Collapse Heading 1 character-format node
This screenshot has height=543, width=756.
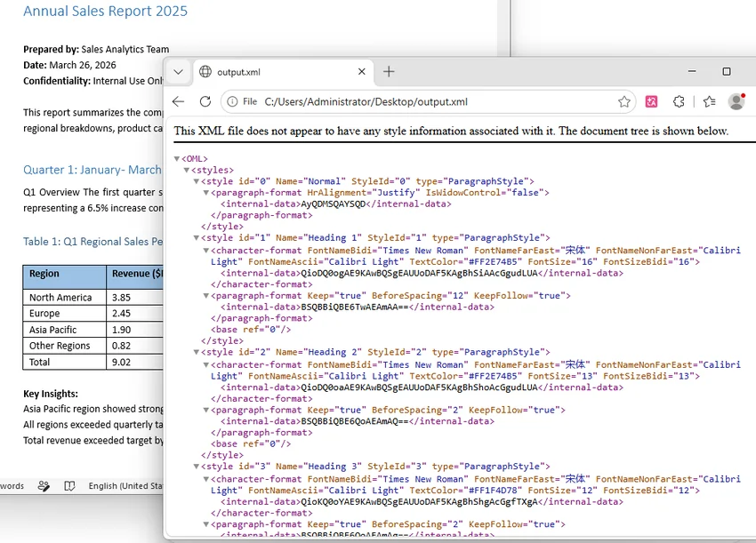coord(205,251)
